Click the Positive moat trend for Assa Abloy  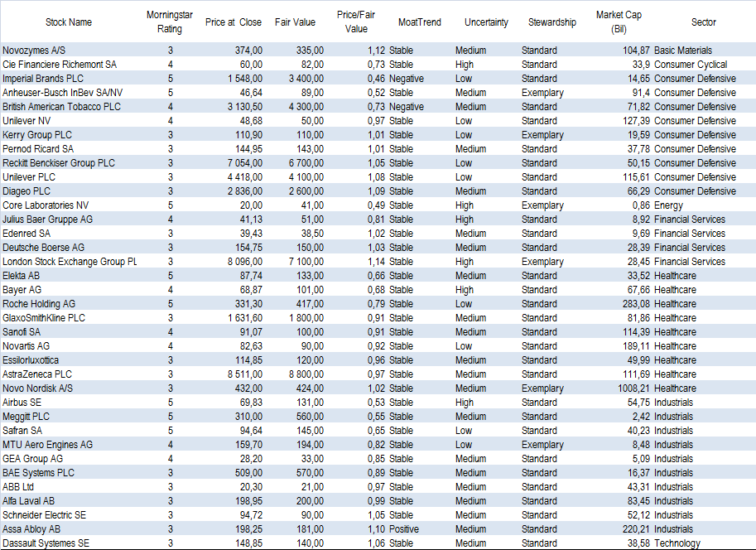coord(405,529)
